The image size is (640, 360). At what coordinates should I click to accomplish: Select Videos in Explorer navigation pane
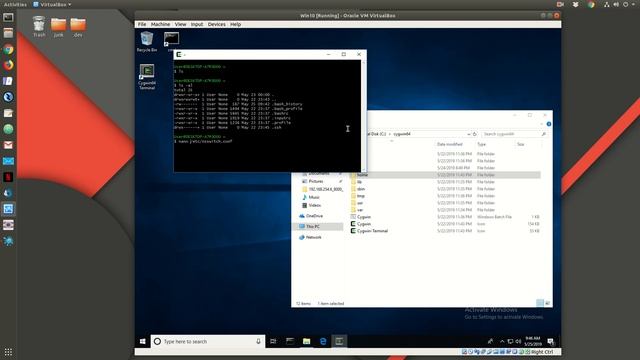pyautogui.click(x=314, y=205)
